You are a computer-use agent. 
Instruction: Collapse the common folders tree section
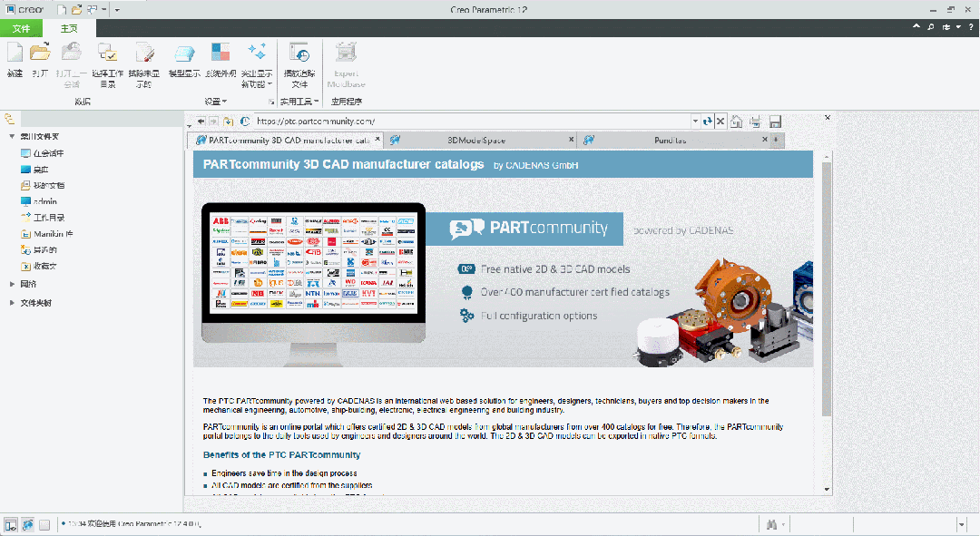(x=12, y=136)
